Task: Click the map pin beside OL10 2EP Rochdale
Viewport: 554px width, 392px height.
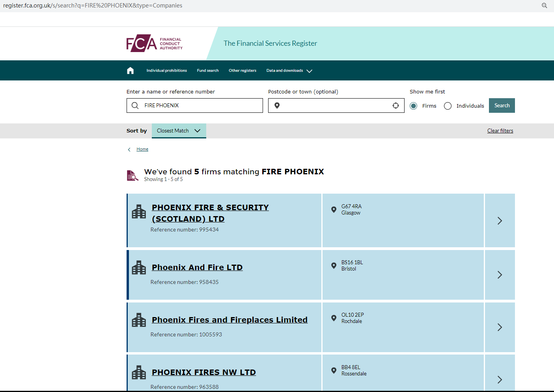Action: point(334,318)
